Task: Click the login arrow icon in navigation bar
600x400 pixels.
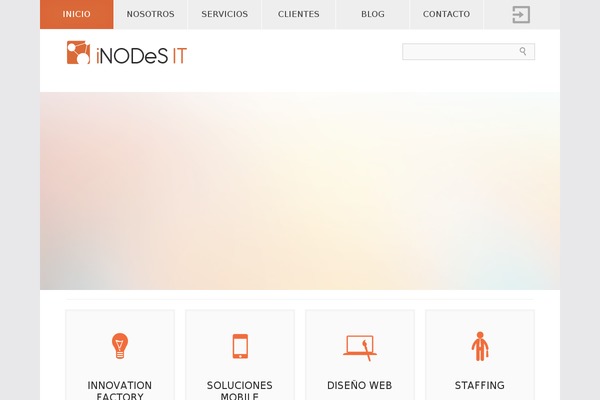Action: point(521,15)
